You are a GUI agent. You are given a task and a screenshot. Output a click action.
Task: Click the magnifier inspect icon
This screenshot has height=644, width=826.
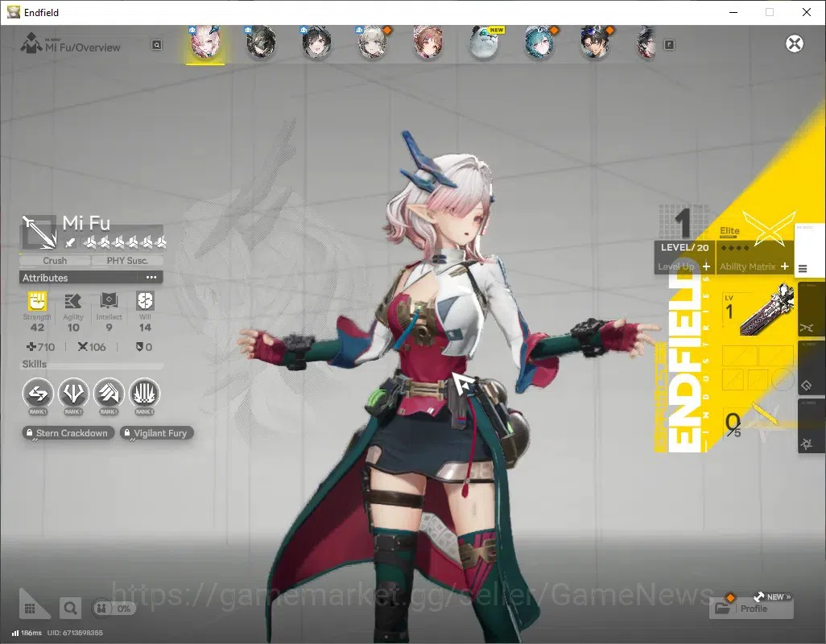coord(70,609)
